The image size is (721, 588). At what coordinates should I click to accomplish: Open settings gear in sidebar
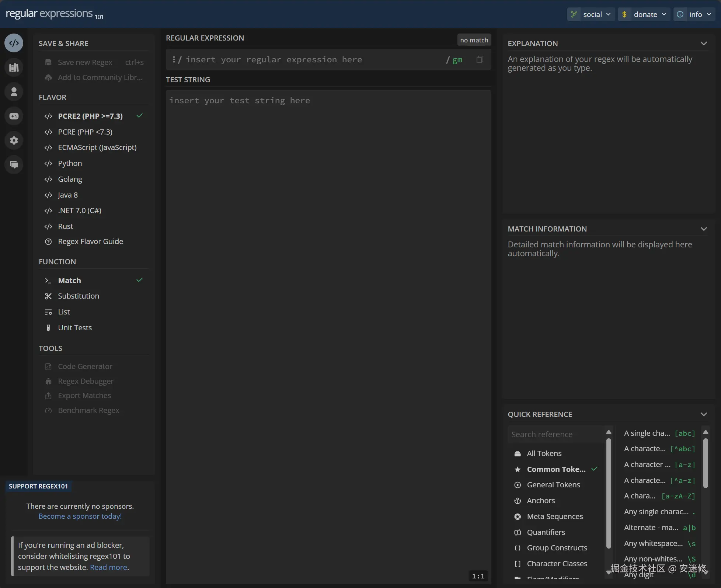(x=14, y=140)
